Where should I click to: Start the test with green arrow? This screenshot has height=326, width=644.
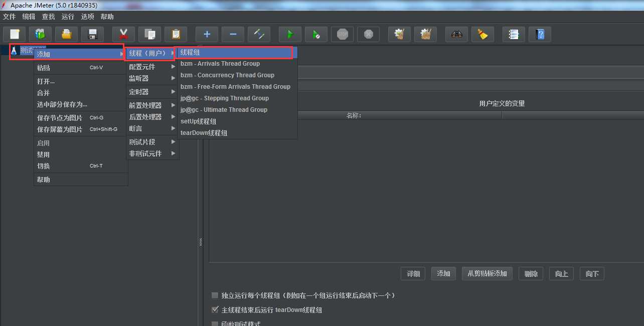[290, 34]
